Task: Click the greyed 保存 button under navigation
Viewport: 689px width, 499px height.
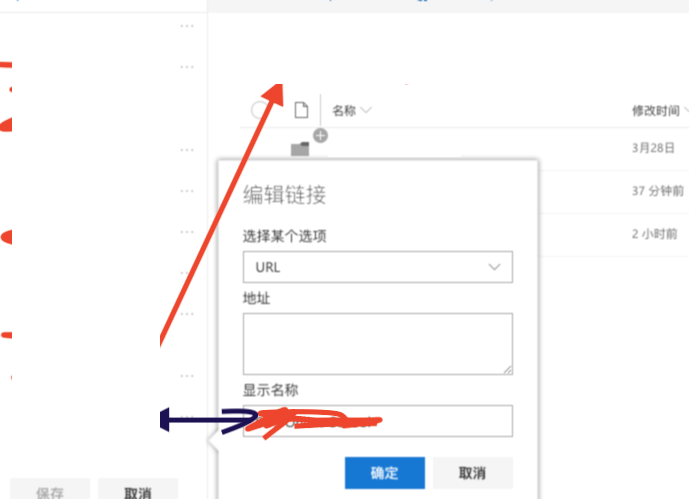Action: [50, 491]
